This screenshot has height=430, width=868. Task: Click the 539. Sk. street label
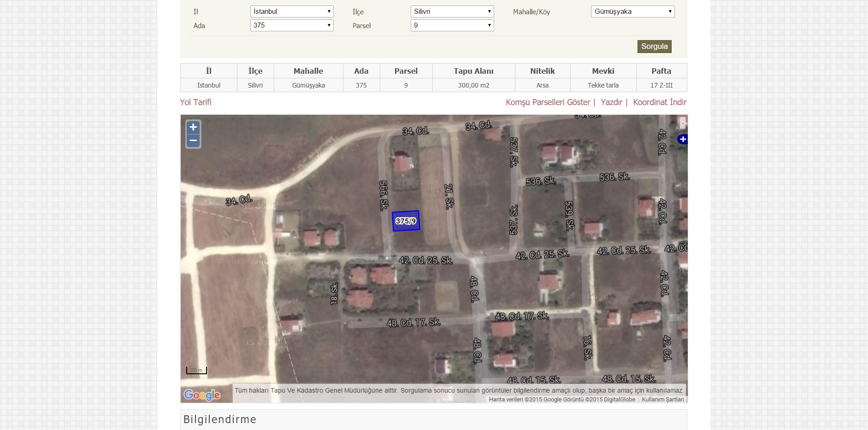coord(570,216)
